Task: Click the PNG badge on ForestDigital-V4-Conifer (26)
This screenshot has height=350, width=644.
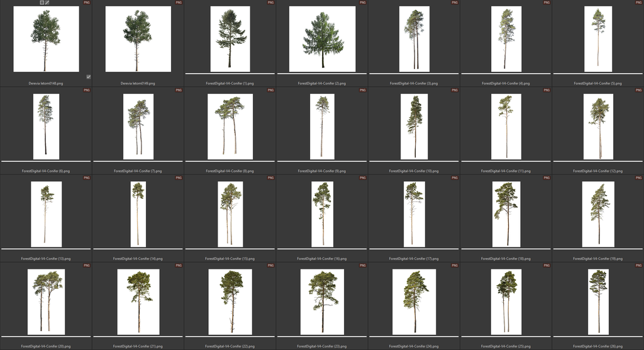Action: [x=638, y=265]
